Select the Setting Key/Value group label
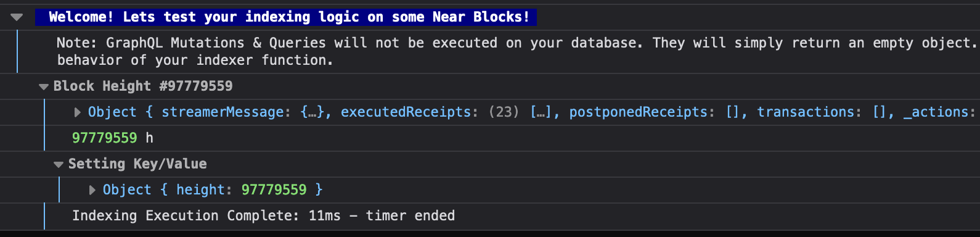Viewport: 980px width, 237px height. 137,164
